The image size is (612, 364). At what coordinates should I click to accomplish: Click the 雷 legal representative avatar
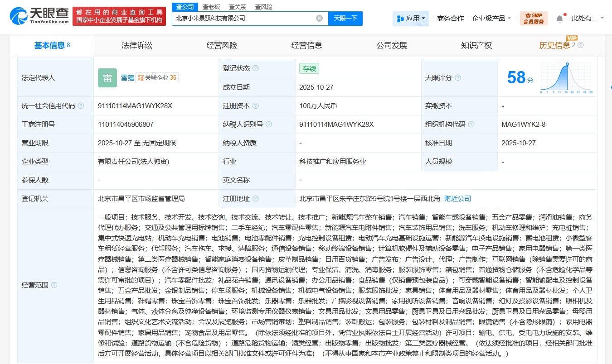tap(107, 77)
